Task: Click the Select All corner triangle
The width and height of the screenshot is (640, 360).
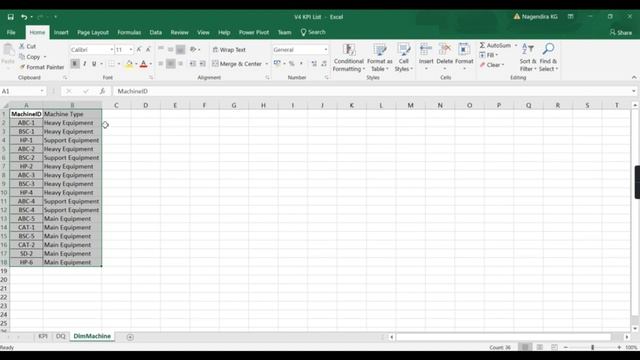Action: click(5, 105)
